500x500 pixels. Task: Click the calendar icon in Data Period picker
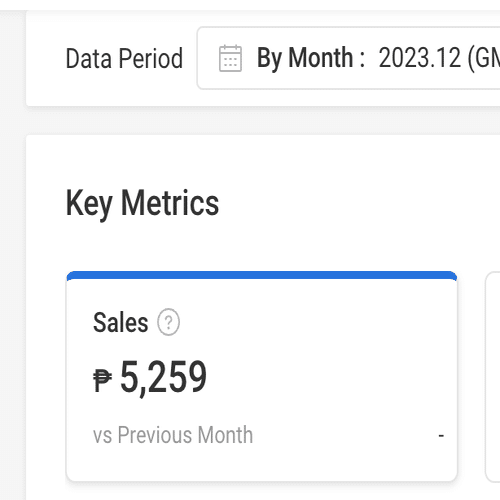[x=230, y=58]
